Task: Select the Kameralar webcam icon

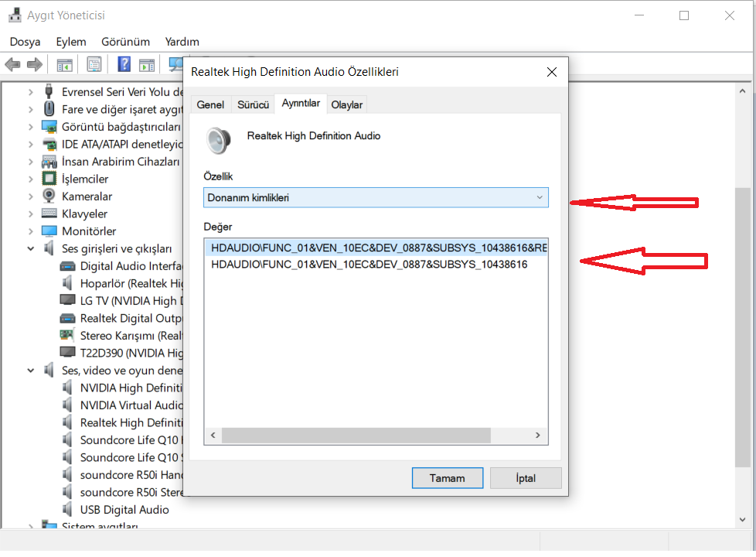Action: click(49, 196)
